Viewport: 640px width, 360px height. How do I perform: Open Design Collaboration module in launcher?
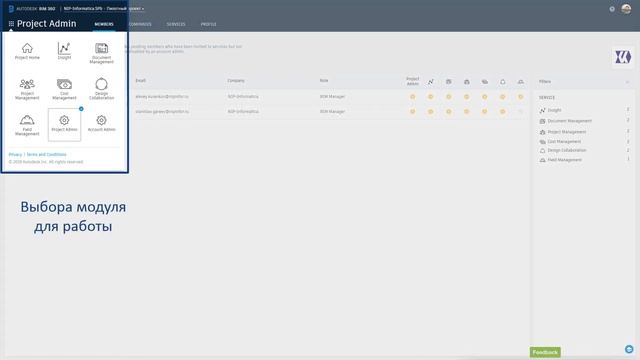pos(101,89)
